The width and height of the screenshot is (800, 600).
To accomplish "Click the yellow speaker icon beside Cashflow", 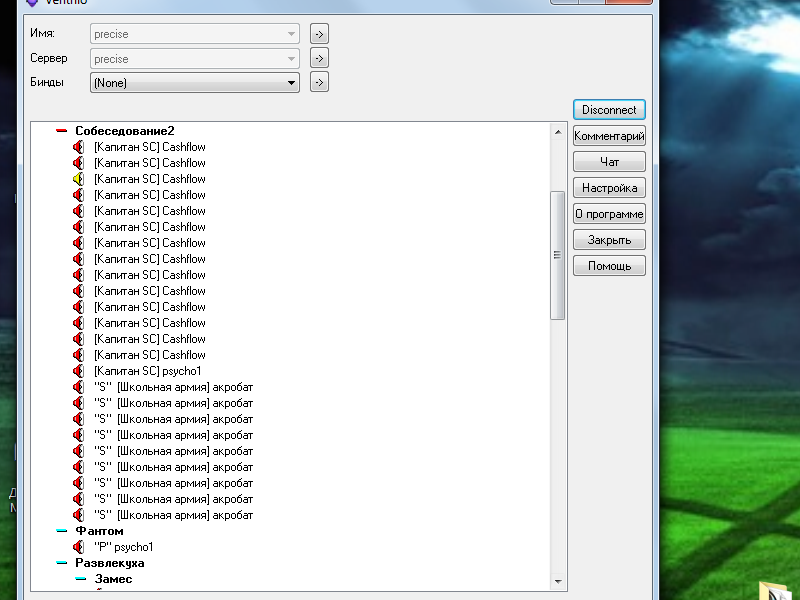I will click(78, 179).
